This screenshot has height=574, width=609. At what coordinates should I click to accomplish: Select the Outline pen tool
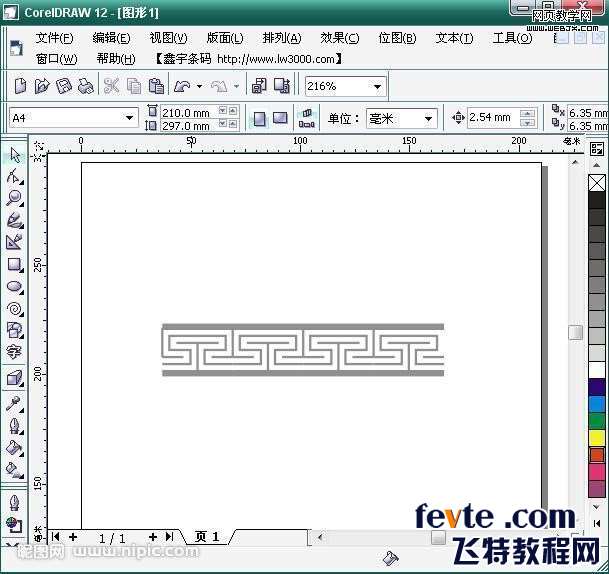[x=15, y=426]
